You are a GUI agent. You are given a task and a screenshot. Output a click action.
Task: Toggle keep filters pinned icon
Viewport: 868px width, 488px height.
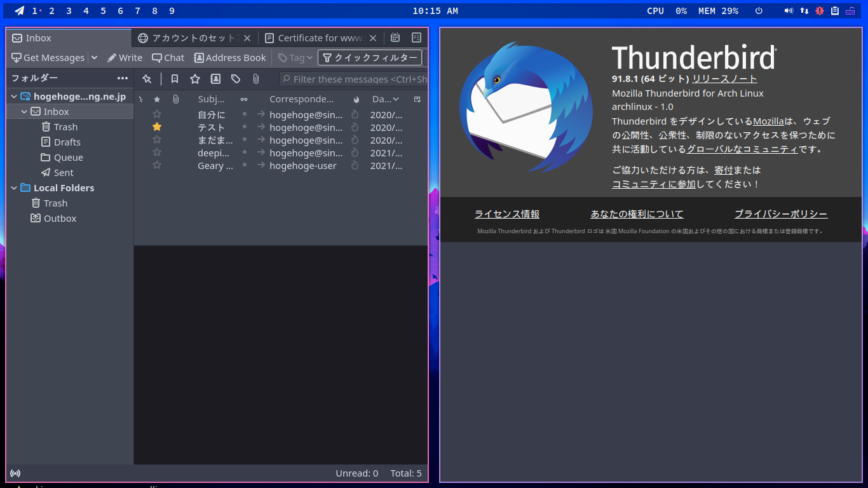[x=147, y=79]
